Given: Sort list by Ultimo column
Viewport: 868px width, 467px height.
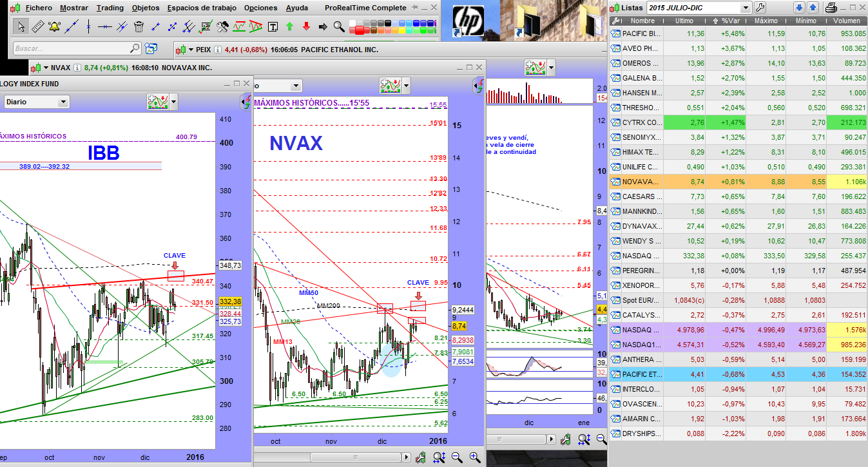Looking at the screenshot, I should click(684, 21).
